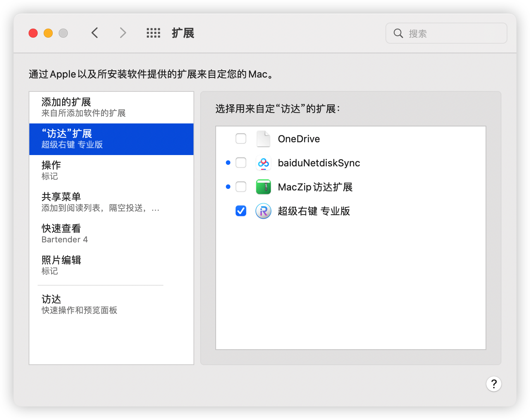
Task: Click the magnifying glass search icon
Action: pyautogui.click(x=398, y=33)
